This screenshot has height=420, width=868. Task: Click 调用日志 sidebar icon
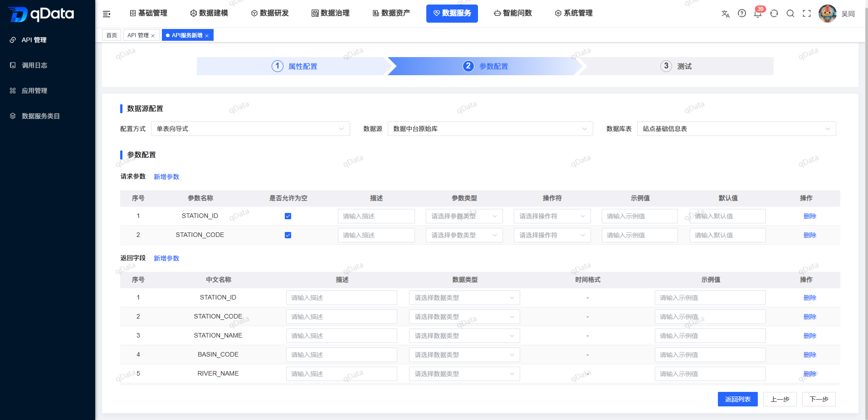coord(13,65)
